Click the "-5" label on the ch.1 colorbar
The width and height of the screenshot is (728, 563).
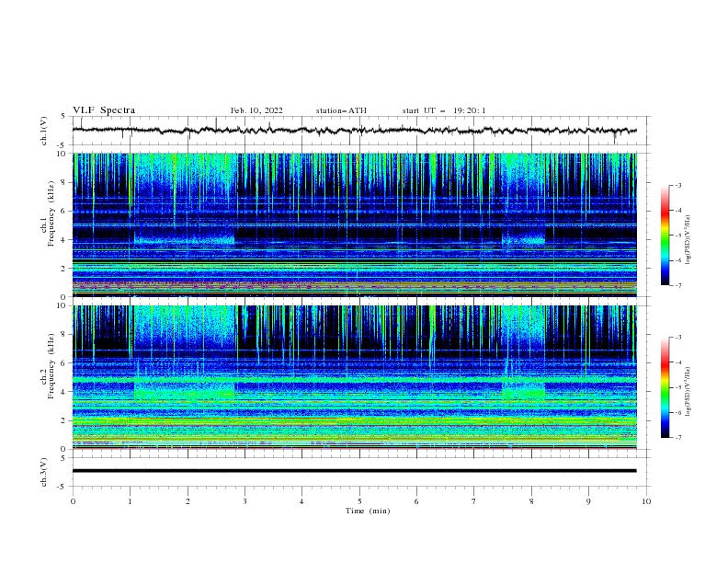click(677, 236)
